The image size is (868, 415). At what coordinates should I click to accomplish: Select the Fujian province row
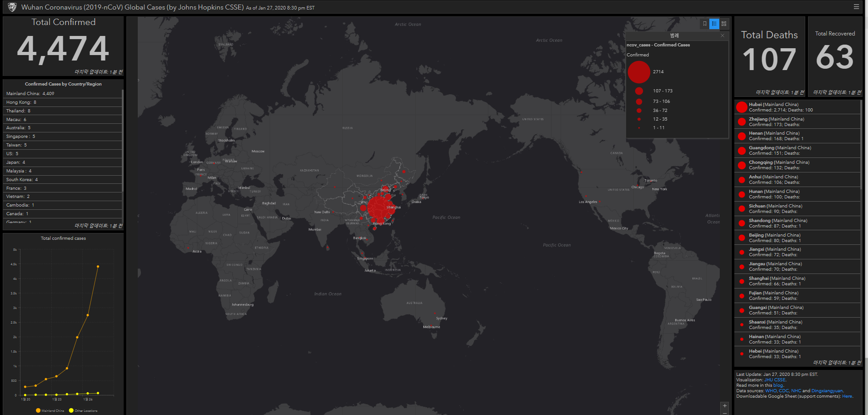(797, 296)
